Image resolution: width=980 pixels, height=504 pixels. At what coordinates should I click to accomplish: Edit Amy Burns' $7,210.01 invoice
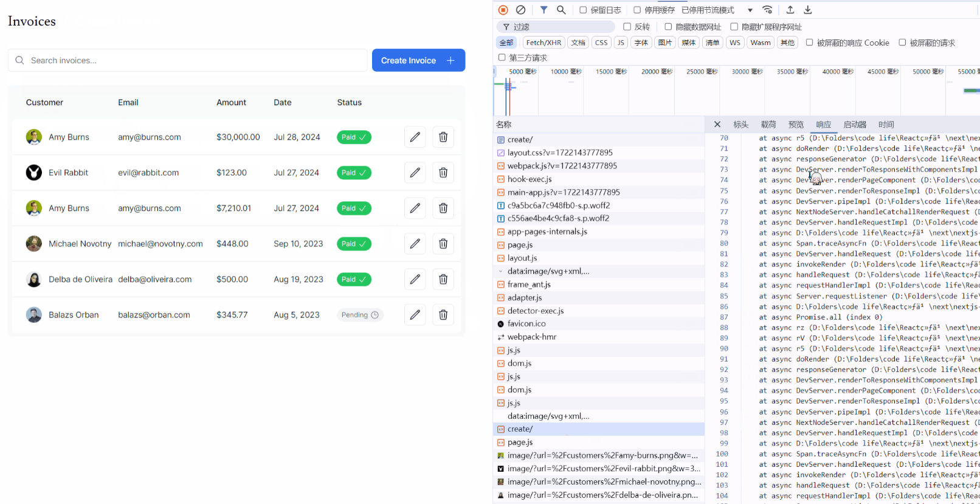415,208
